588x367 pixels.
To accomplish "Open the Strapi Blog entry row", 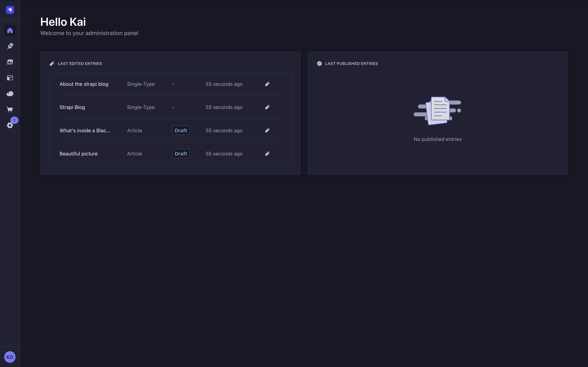I will [72, 107].
